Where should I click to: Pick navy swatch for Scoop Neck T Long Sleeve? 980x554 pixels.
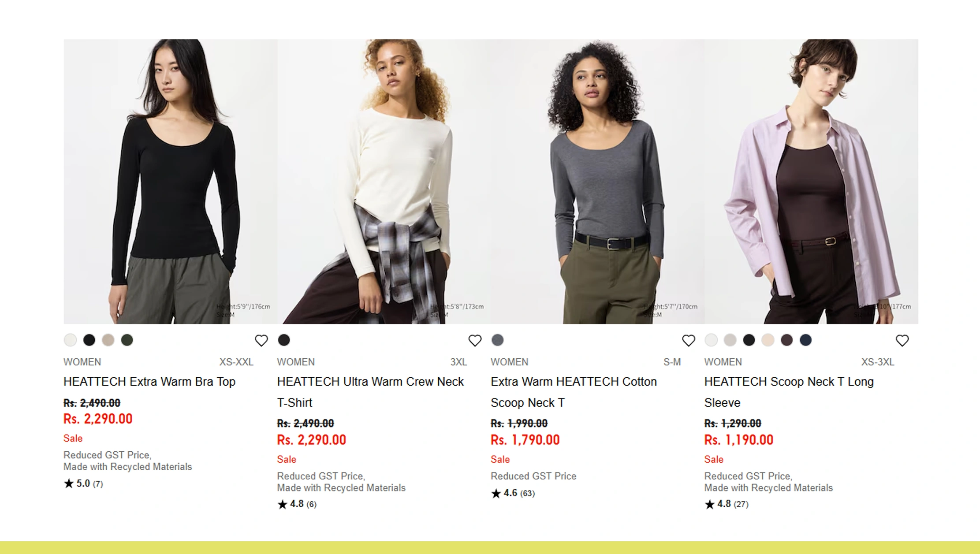point(805,340)
